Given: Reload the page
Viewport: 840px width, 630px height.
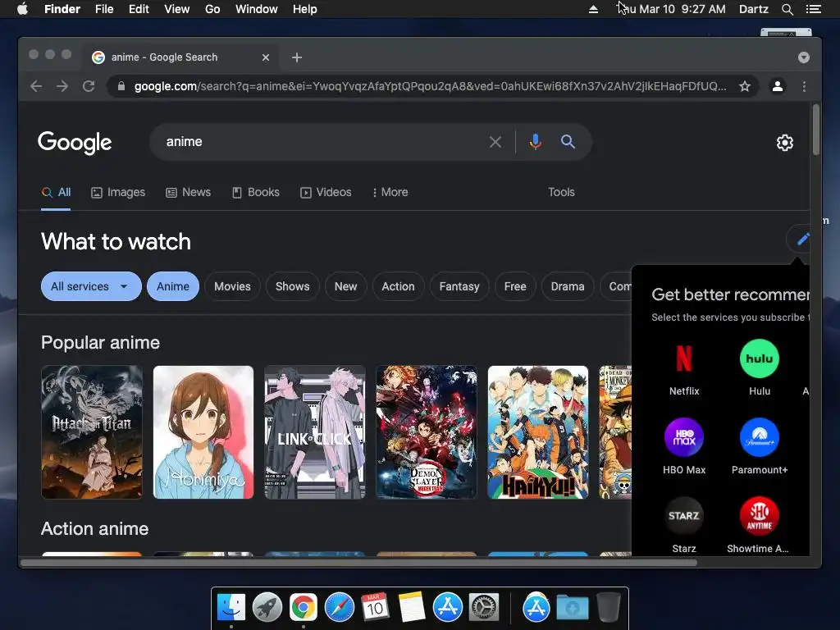Looking at the screenshot, I should tap(89, 86).
